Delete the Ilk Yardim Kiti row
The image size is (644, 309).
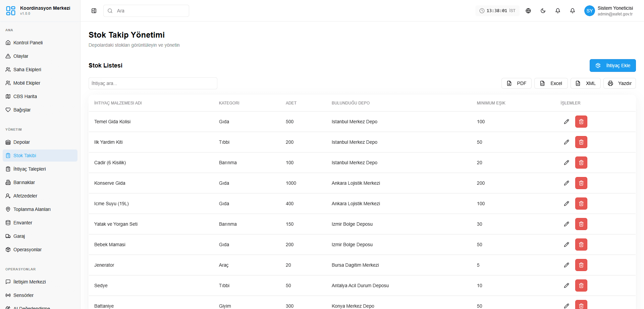click(581, 142)
